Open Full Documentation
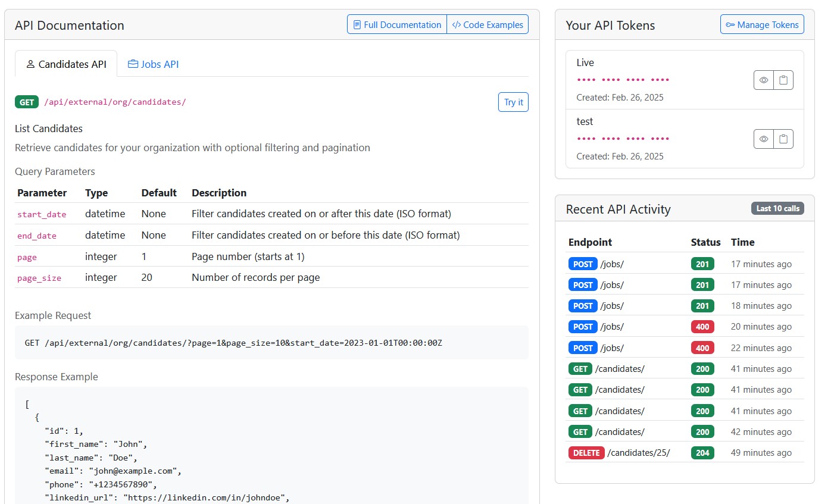 [x=397, y=24]
